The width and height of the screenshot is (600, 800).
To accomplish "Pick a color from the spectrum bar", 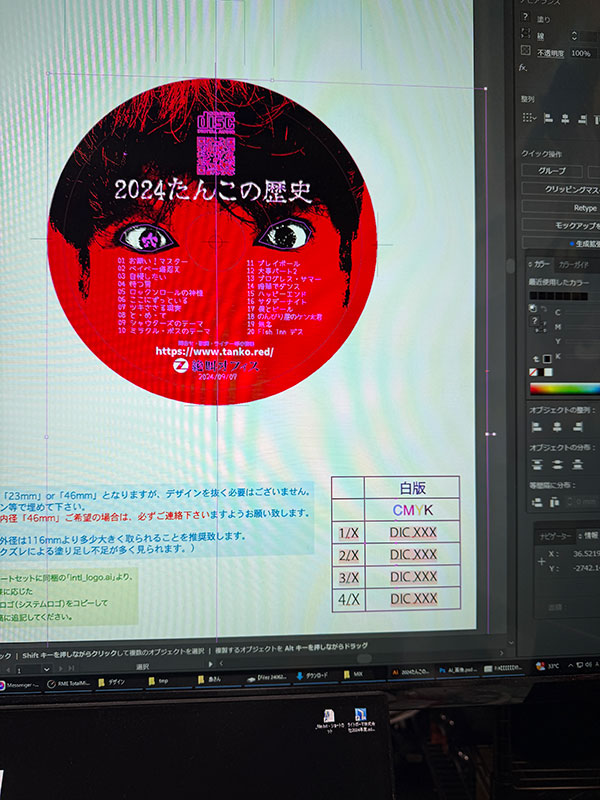I will pyautogui.click(x=565, y=389).
